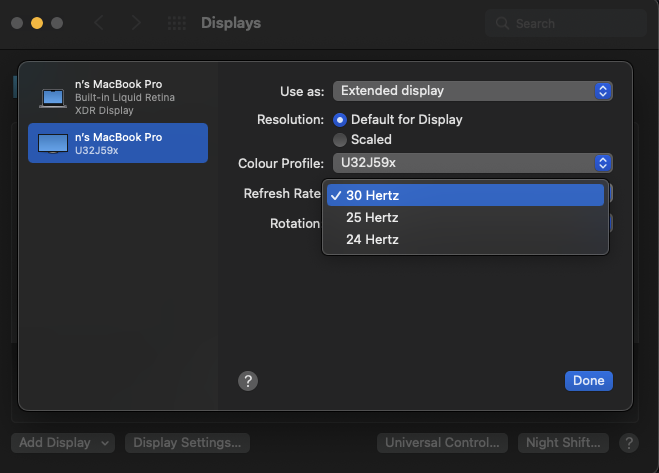Viewport: 659px width, 473px height.
Task: Click the Search field
Action: point(565,23)
